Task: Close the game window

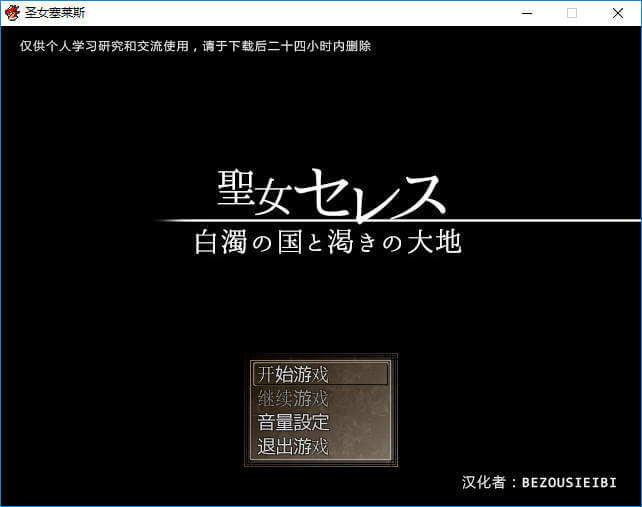Action: click(x=618, y=13)
